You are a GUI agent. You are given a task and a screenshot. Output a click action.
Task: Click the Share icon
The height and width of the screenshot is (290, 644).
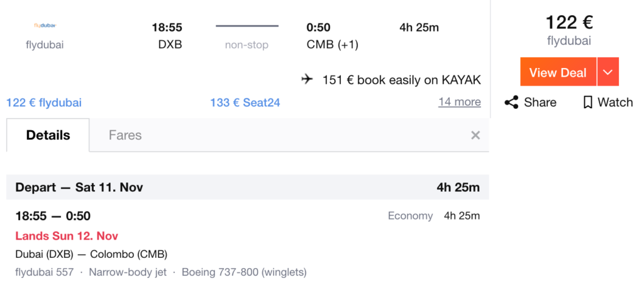[511, 103]
